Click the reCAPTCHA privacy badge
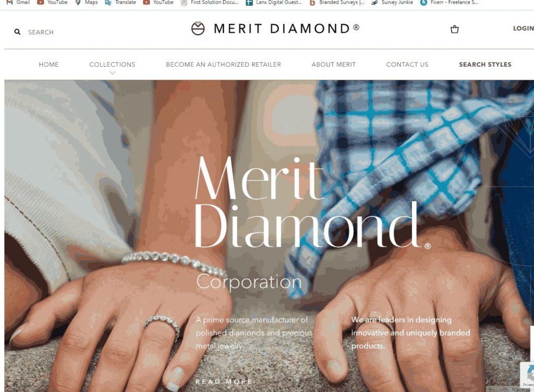This screenshot has width=534, height=392. [527, 375]
